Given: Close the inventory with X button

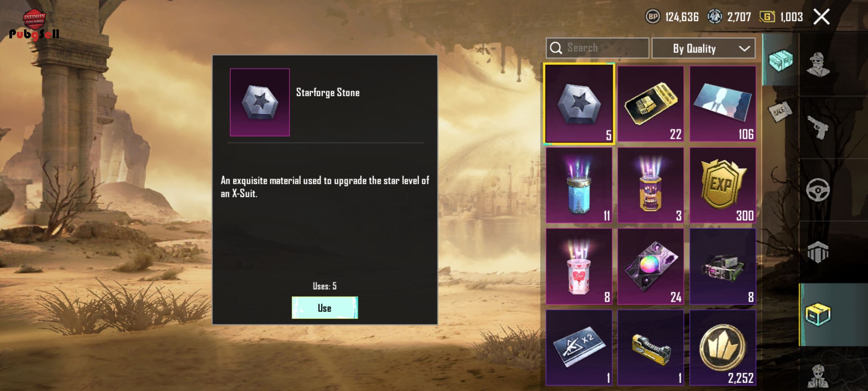Looking at the screenshot, I should [822, 17].
